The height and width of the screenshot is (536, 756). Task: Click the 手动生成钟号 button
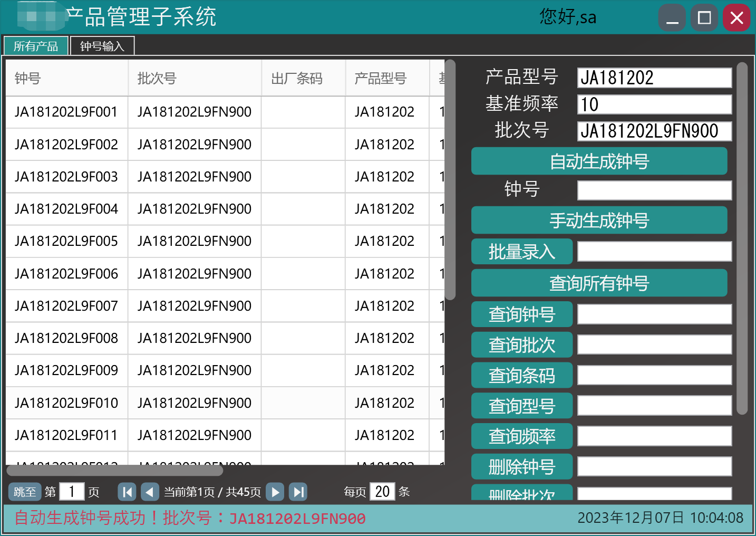coord(599,221)
